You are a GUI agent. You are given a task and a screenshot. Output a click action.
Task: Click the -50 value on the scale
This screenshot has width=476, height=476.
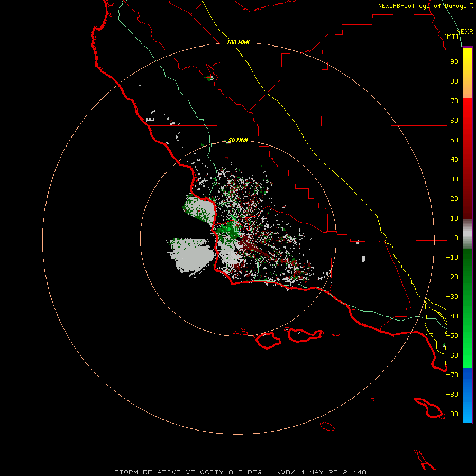coord(452,336)
